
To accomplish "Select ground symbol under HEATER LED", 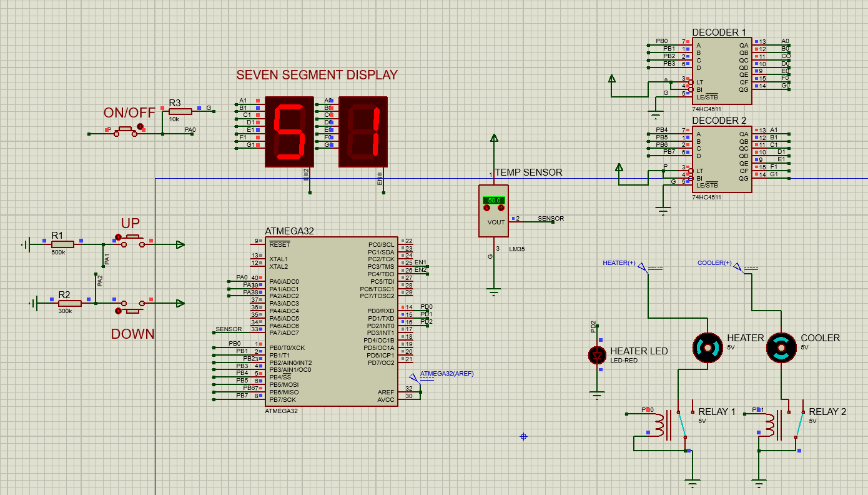I will [598, 394].
